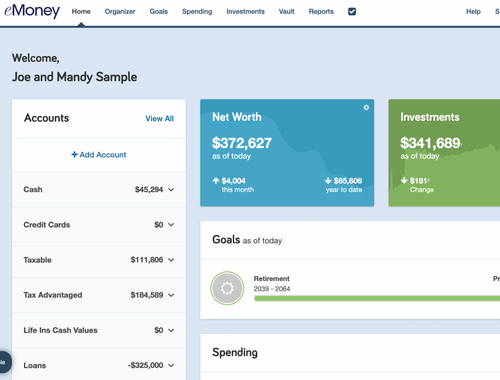Image resolution: width=500 pixels, height=380 pixels.
Task: Open the Spending tab
Action: pos(197,12)
